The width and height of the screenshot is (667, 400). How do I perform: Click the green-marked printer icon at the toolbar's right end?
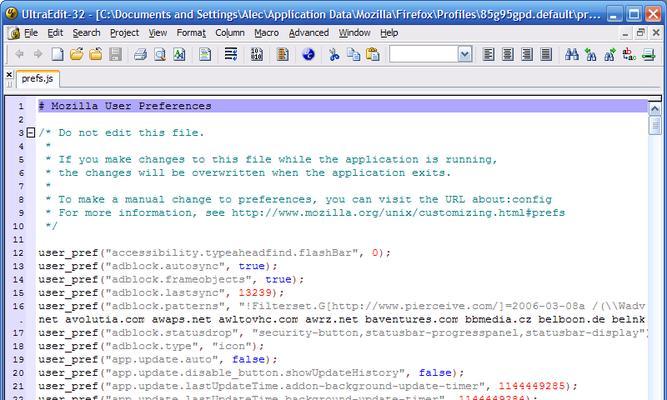tap(649, 54)
